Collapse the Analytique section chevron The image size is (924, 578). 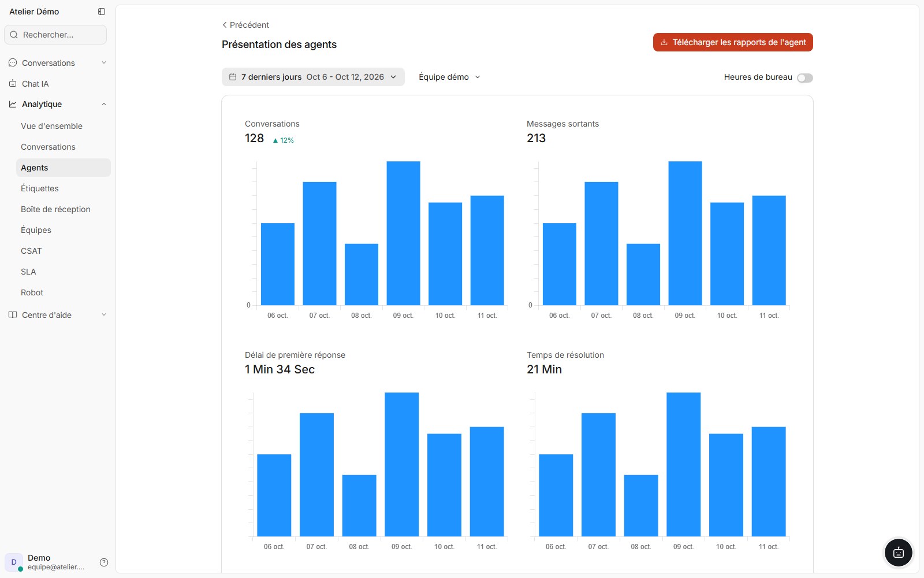point(104,104)
